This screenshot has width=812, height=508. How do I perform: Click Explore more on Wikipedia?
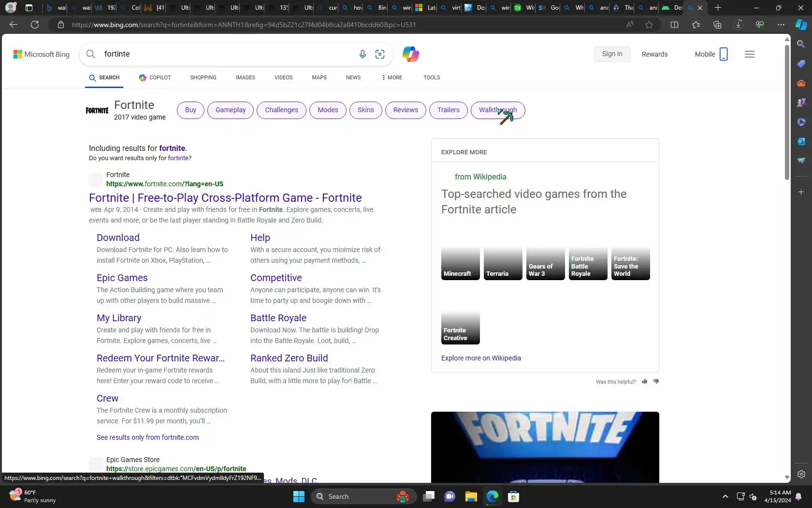[x=481, y=358]
